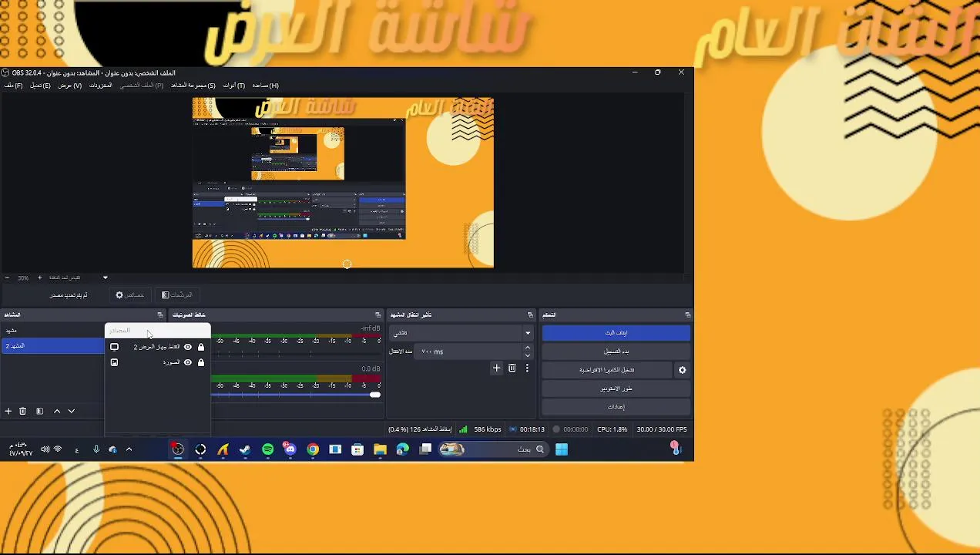The image size is (980, 555).
Task: Click Start Recording button
Action: pyautogui.click(x=616, y=351)
